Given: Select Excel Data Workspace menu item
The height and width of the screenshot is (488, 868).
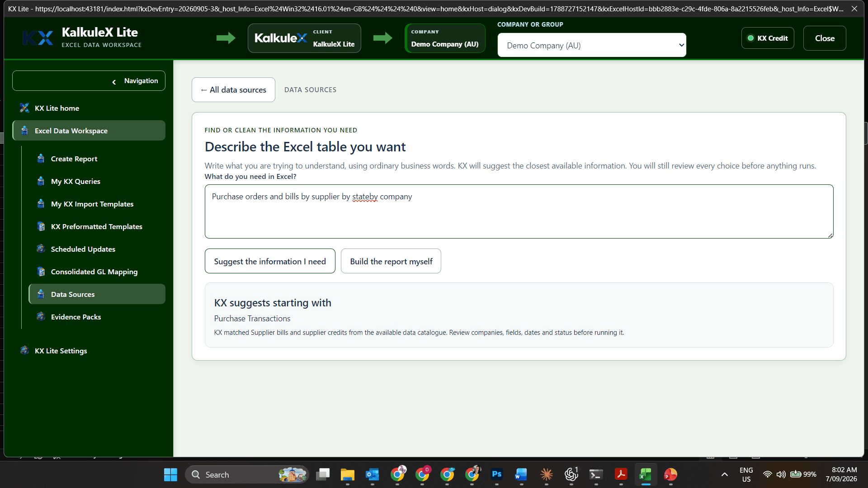Looking at the screenshot, I should pyautogui.click(x=89, y=131).
